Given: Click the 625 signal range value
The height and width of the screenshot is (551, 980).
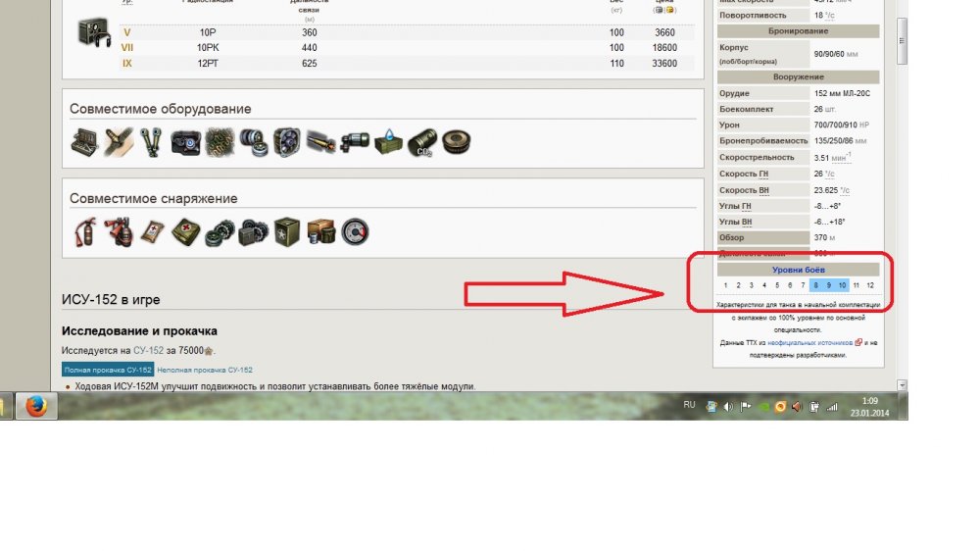Looking at the screenshot, I should coord(310,63).
